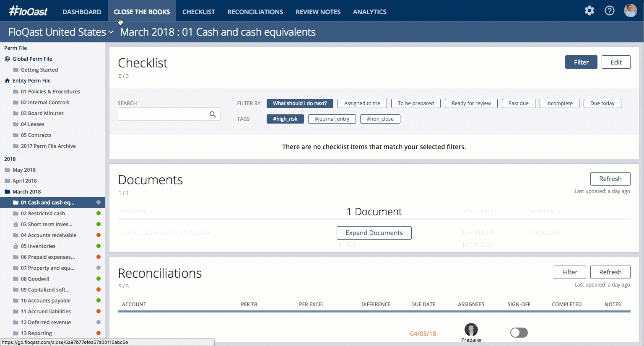Open the 2017 Perm File Archive folder
Image resolution: width=644 pixels, height=346 pixels.
point(48,146)
